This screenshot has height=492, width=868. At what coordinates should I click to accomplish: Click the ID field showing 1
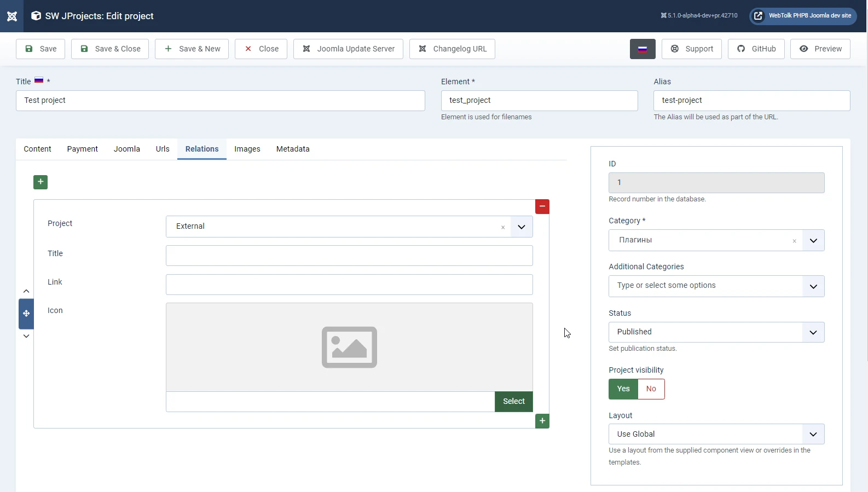(x=716, y=183)
